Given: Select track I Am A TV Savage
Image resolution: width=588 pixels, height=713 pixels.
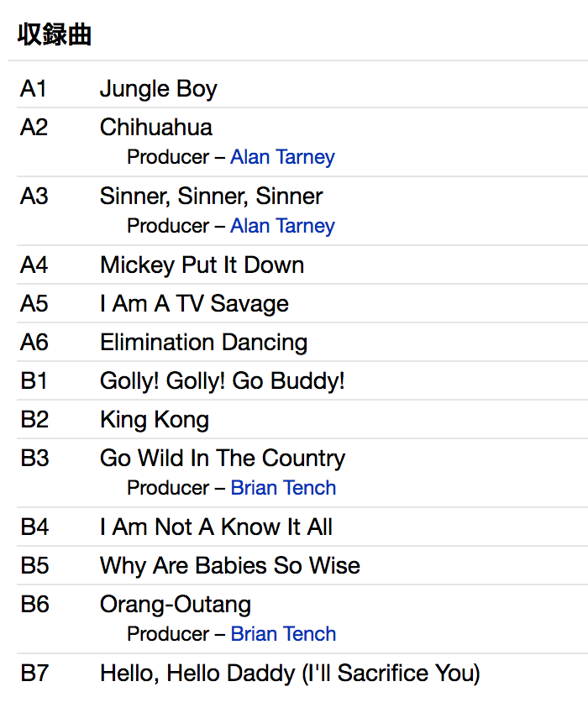Looking at the screenshot, I should pyautogui.click(x=194, y=304).
